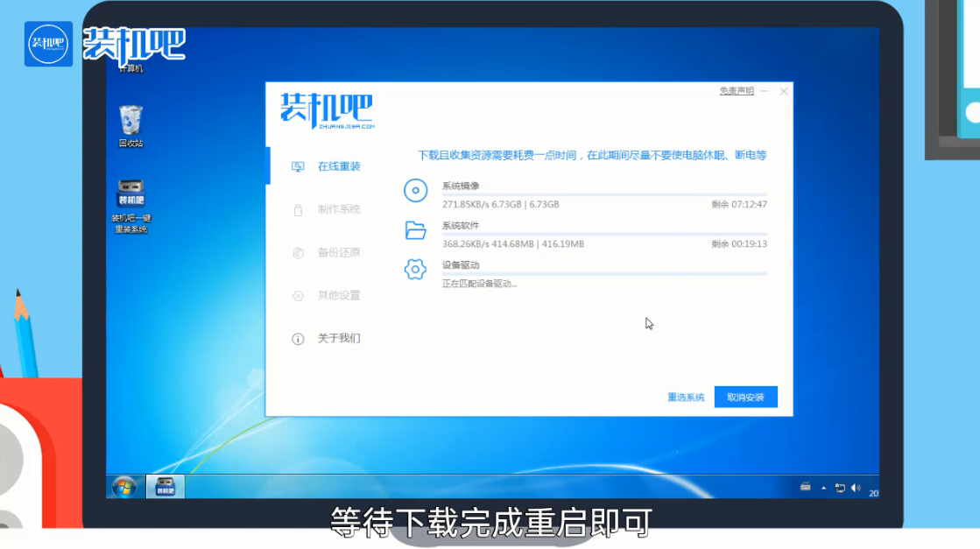The height and width of the screenshot is (549, 980).
Task: Click the 装机吧 logo in the app window
Action: (x=327, y=110)
